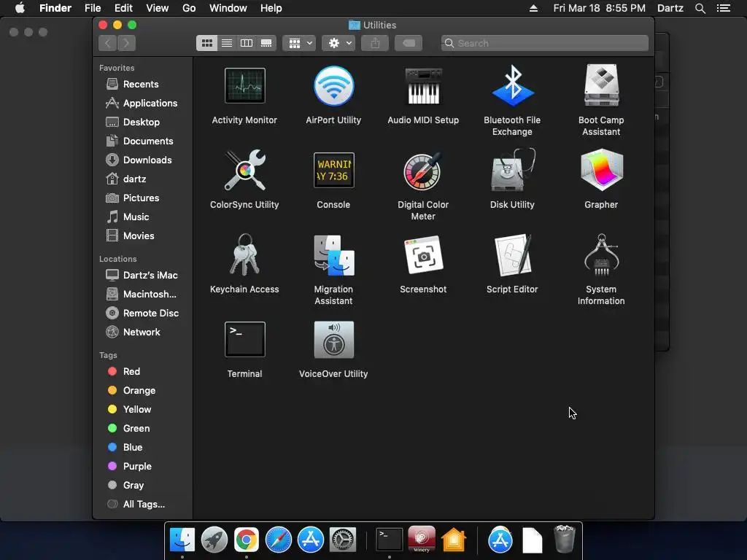This screenshot has width=747, height=560.
Task: Select Terminal icon in Utilities folder
Action: pos(244,340)
